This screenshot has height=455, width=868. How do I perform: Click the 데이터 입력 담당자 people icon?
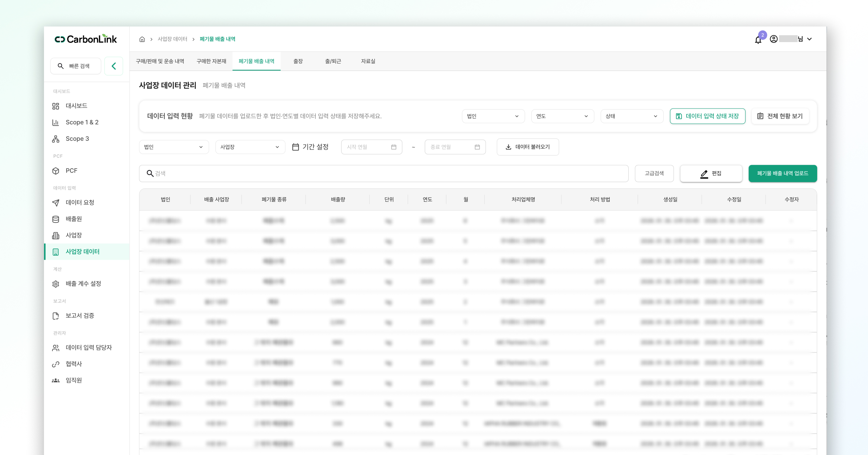[56, 348]
